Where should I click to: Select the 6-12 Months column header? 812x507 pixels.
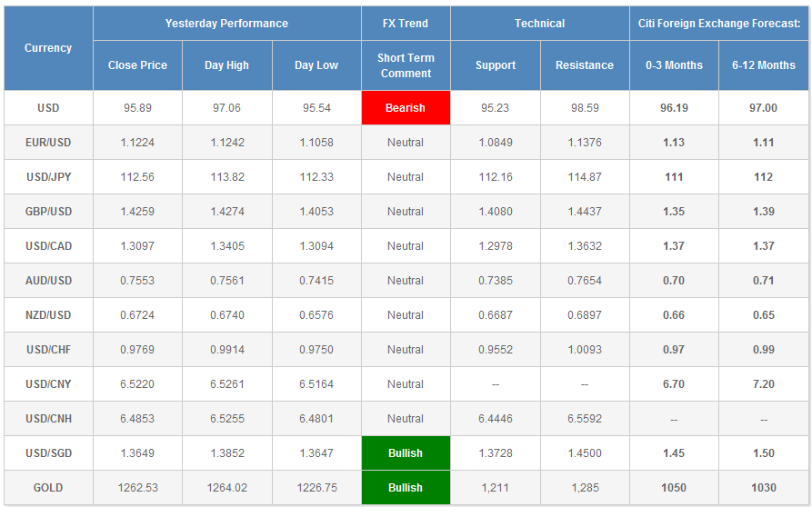click(763, 65)
